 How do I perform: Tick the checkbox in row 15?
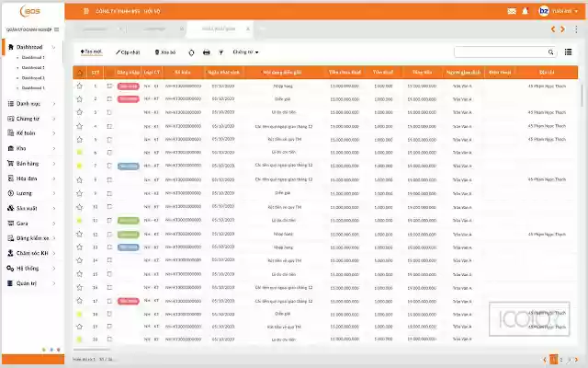click(x=109, y=274)
